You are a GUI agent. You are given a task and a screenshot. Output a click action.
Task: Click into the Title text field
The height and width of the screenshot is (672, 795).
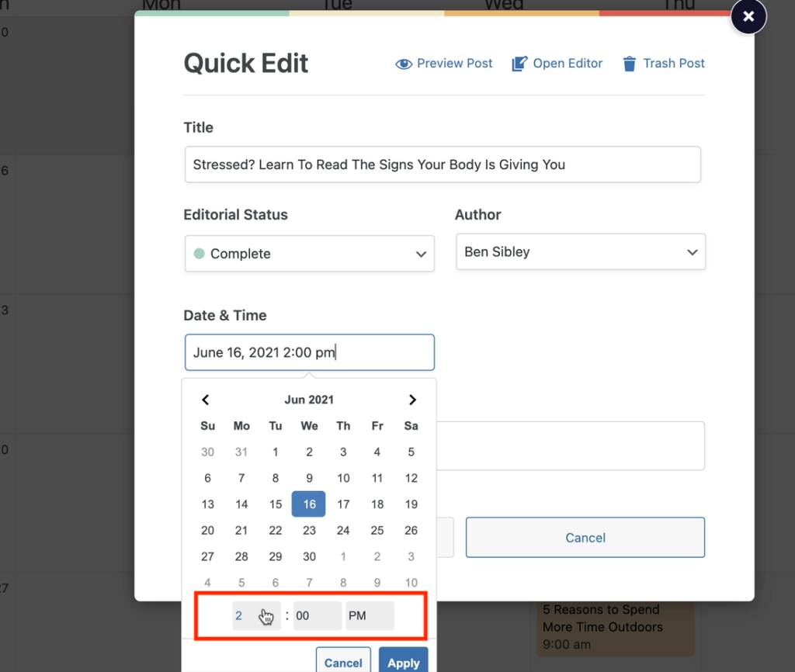click(443, 165)
